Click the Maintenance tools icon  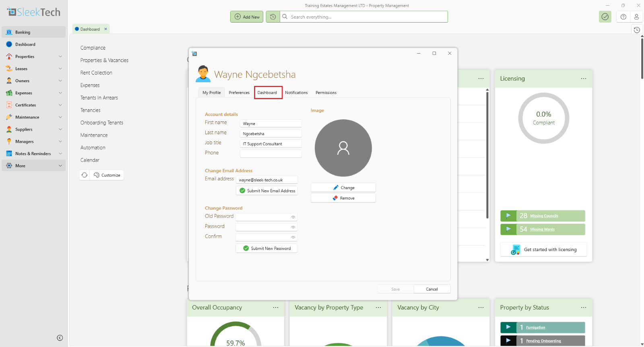coord(9,117)
